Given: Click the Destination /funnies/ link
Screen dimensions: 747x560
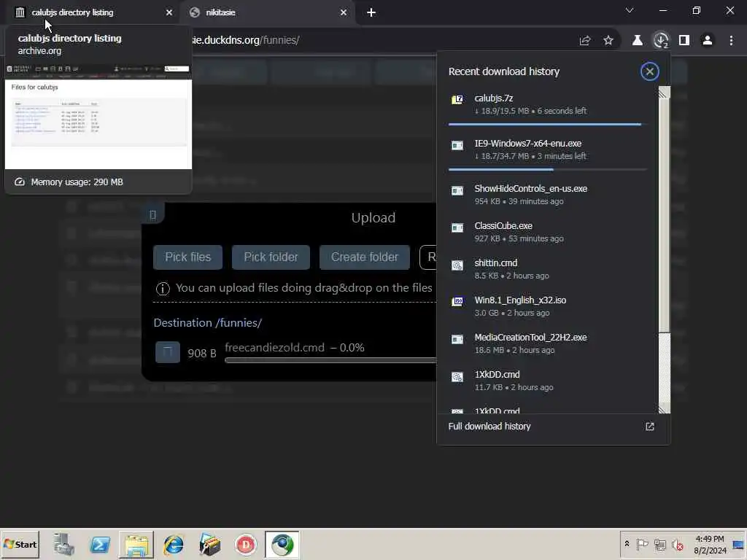Looking at the screenshot, I should pyautogui.click(x=208, y=323).
